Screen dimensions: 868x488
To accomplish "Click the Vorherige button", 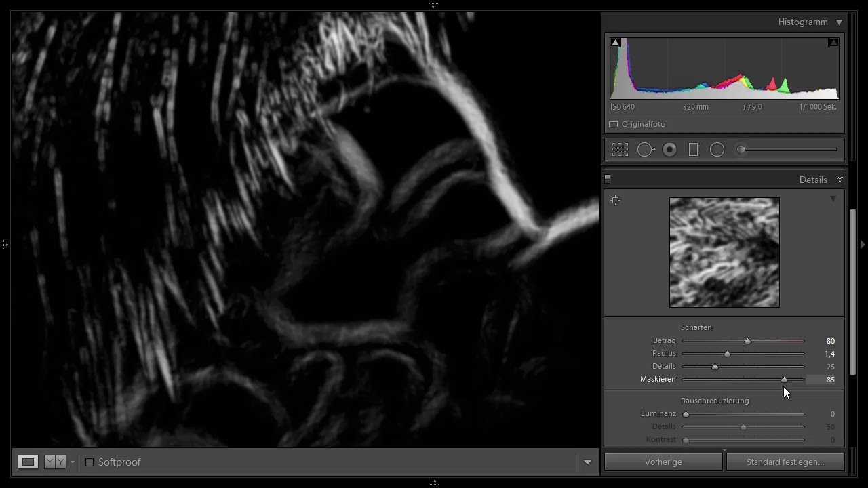I will (x=663, y=462).
